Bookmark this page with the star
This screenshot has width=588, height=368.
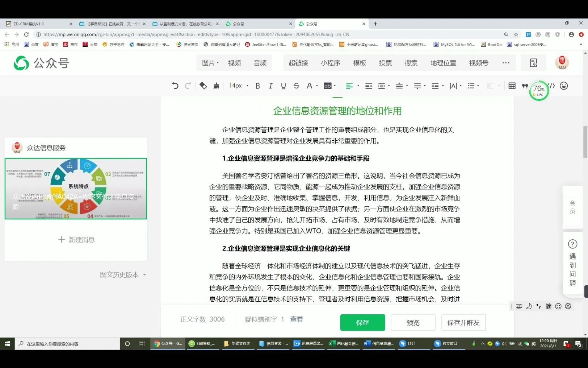516,34
